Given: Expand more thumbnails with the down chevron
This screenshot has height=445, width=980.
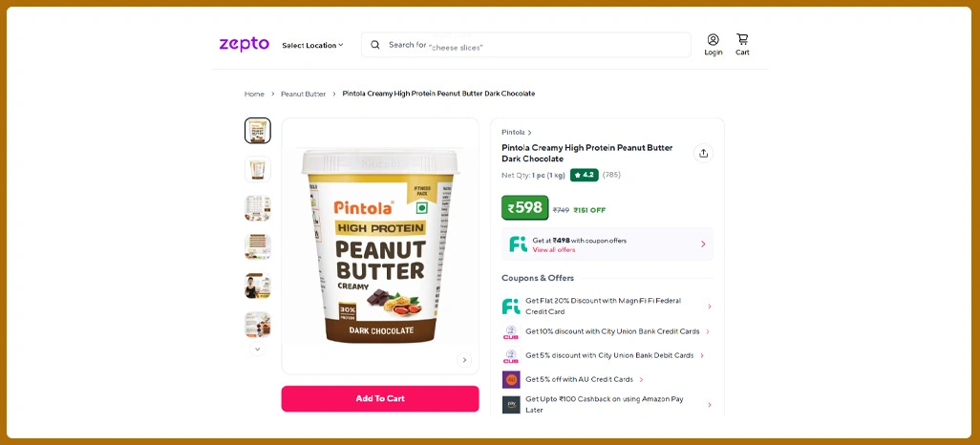Looking at the screenshot, I should point(257,349).
